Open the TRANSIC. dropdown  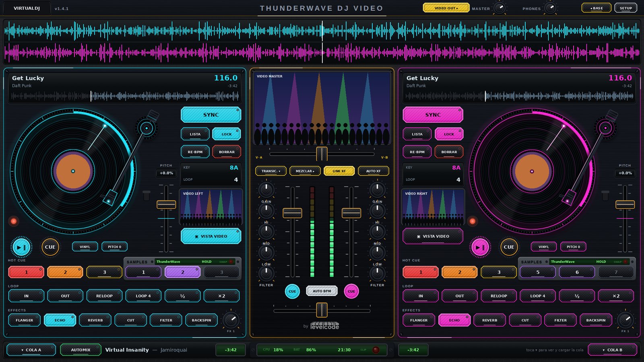point(271,171)
